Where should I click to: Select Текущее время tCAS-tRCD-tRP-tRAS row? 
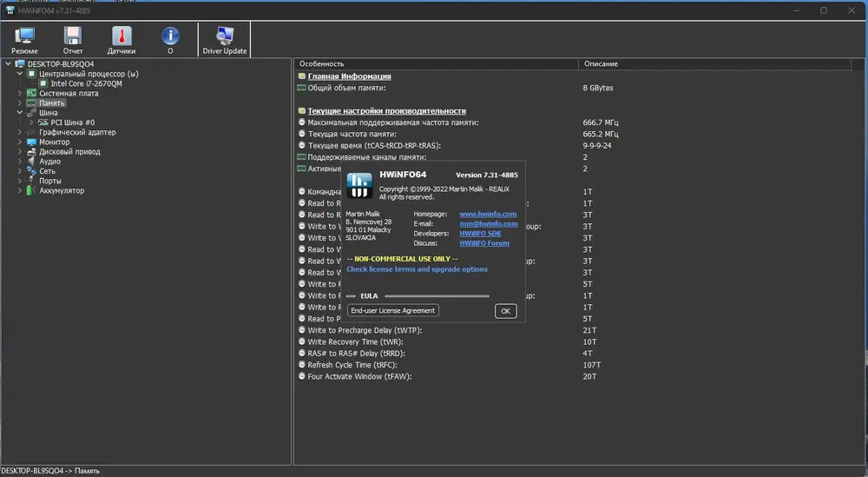click(374, 146)
